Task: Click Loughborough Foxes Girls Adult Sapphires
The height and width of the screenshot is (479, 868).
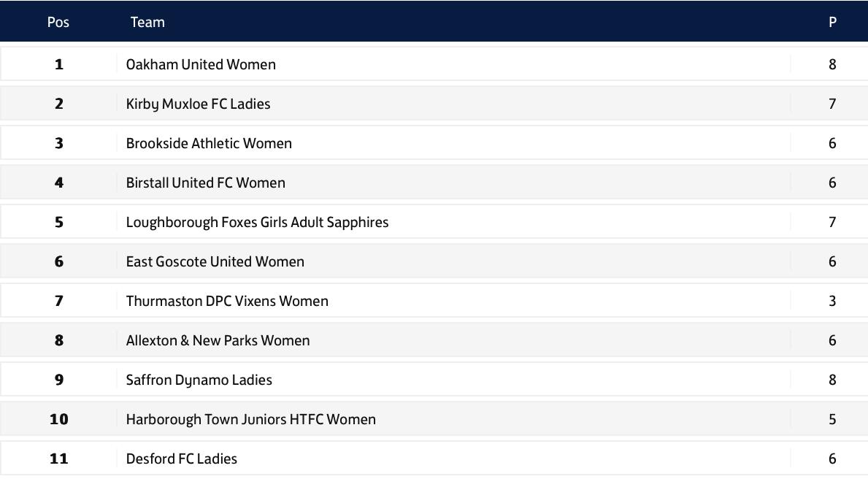Action: [x=257, y=222]
